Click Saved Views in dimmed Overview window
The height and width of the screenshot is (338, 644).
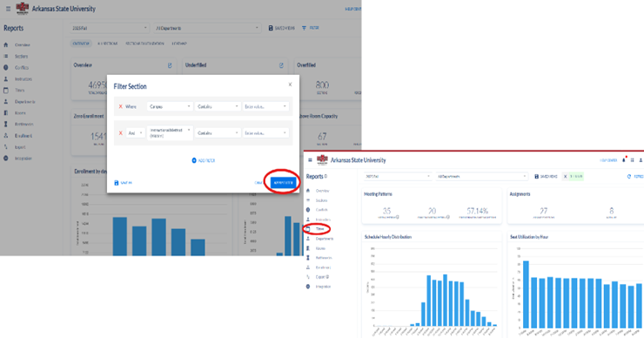coord(281,28)
